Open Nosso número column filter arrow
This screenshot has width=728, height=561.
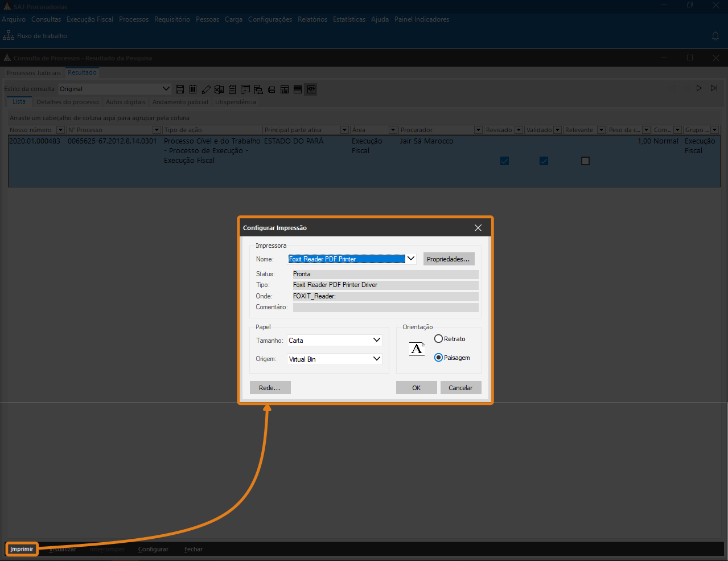60,130
